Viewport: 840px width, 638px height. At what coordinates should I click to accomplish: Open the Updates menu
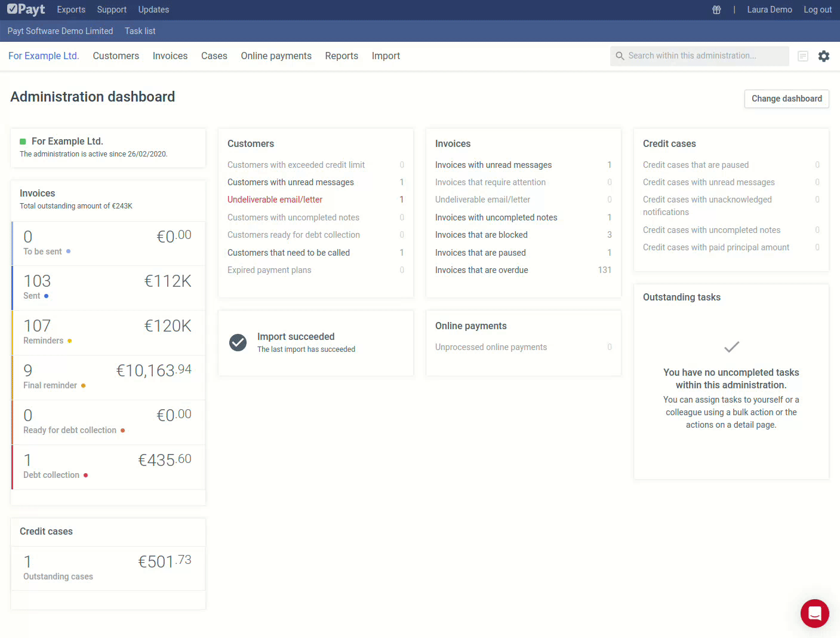[x=153, y=10]
